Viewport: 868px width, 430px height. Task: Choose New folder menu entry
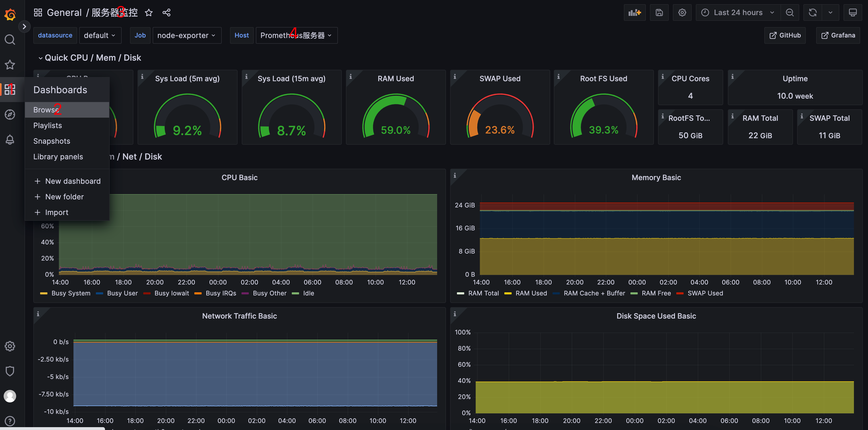pos(67,197)
